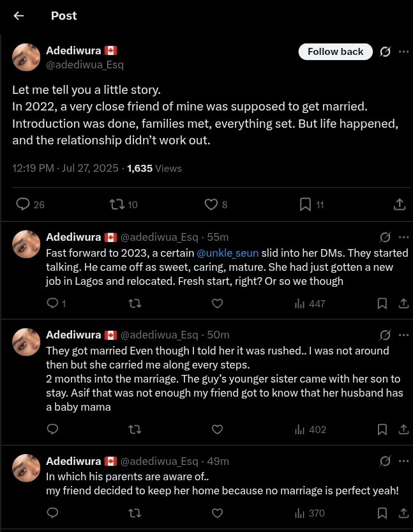This screenshot has height=532, width=413.
Task: Click the Follow back button
Action: (335, 52)
